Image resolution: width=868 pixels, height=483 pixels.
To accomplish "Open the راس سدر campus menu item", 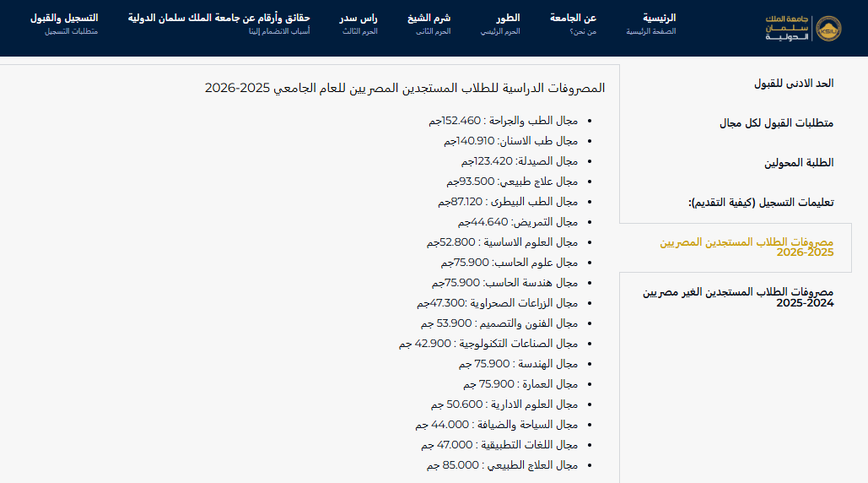I will pos(359,24).
